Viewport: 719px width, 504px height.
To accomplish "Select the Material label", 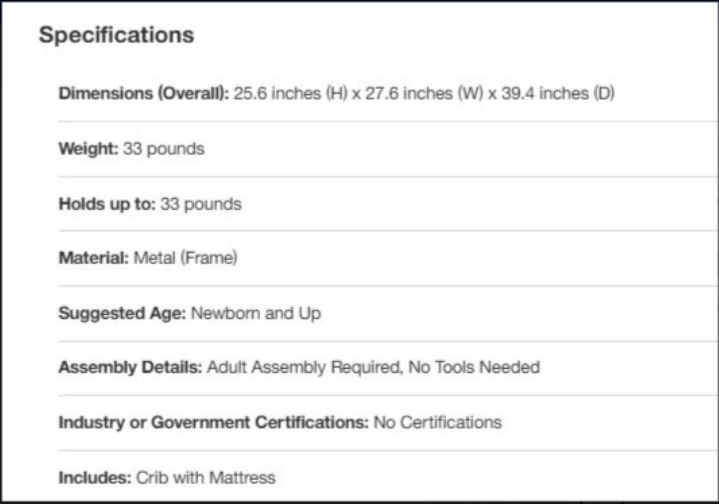I will [x=94, y=258].
